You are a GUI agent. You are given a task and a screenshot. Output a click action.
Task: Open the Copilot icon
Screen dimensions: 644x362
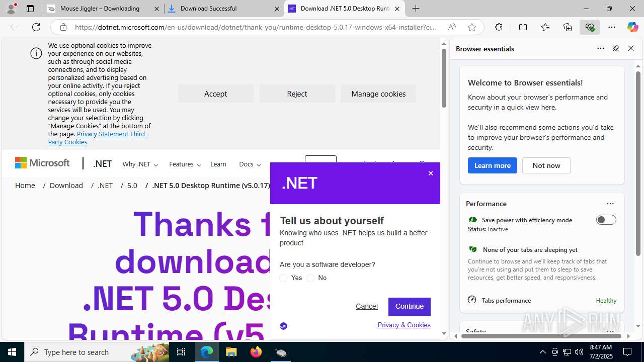click(632, 27)
